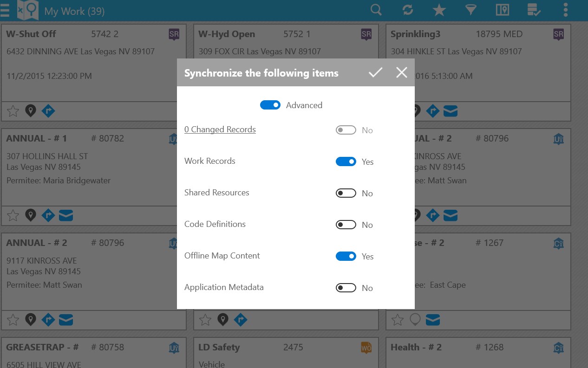Close the Synchronize dialog with X
588x368 pixels.
point(402,72)
